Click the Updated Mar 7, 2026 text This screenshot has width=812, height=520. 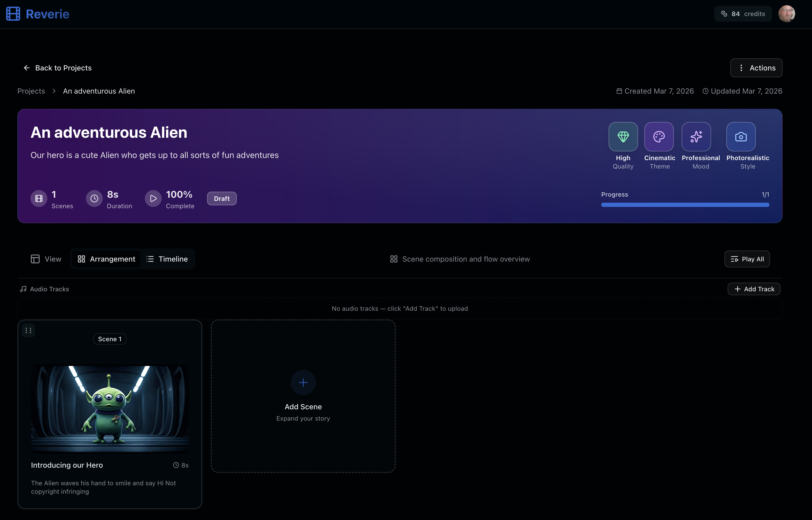(x=747, y=91)
